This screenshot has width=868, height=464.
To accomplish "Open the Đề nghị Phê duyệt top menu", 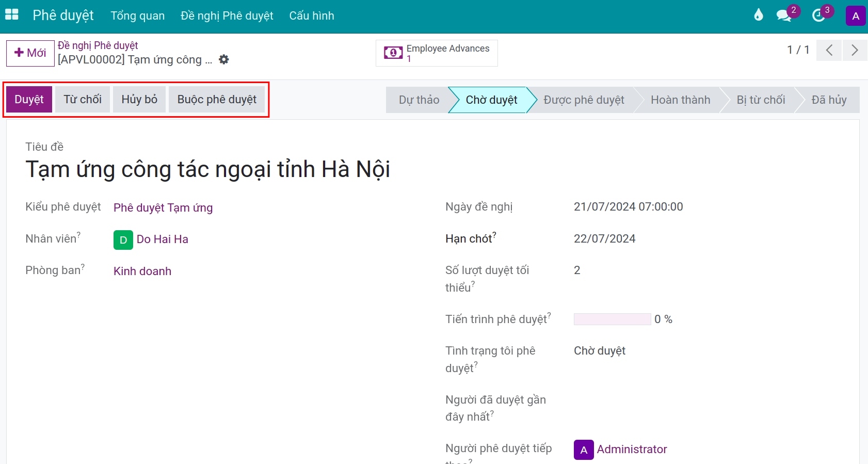I will point(227,16).
